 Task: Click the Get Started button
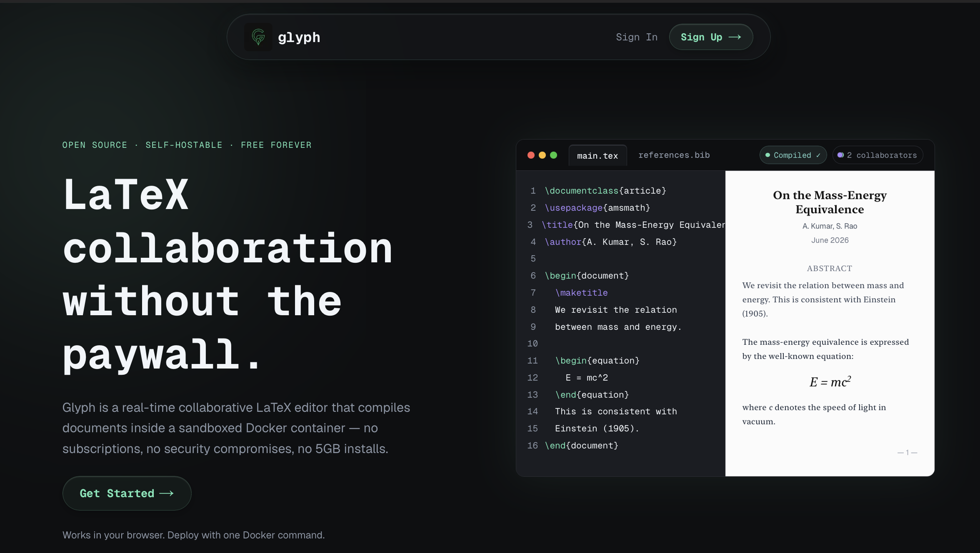(x=127, y=493)
